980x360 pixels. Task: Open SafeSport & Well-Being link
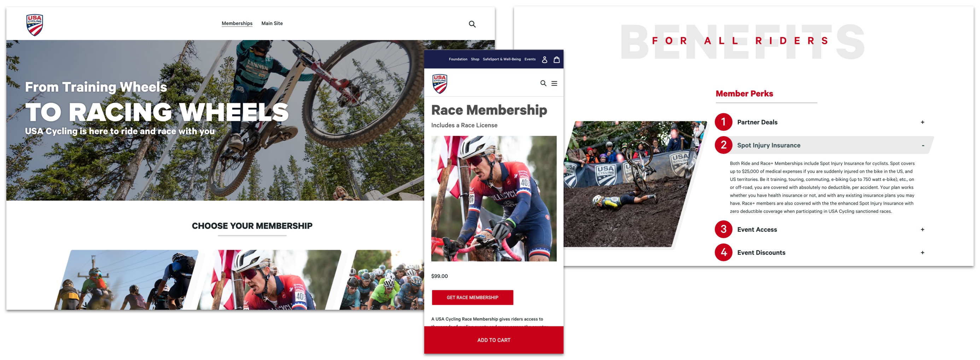click(501, 59)
